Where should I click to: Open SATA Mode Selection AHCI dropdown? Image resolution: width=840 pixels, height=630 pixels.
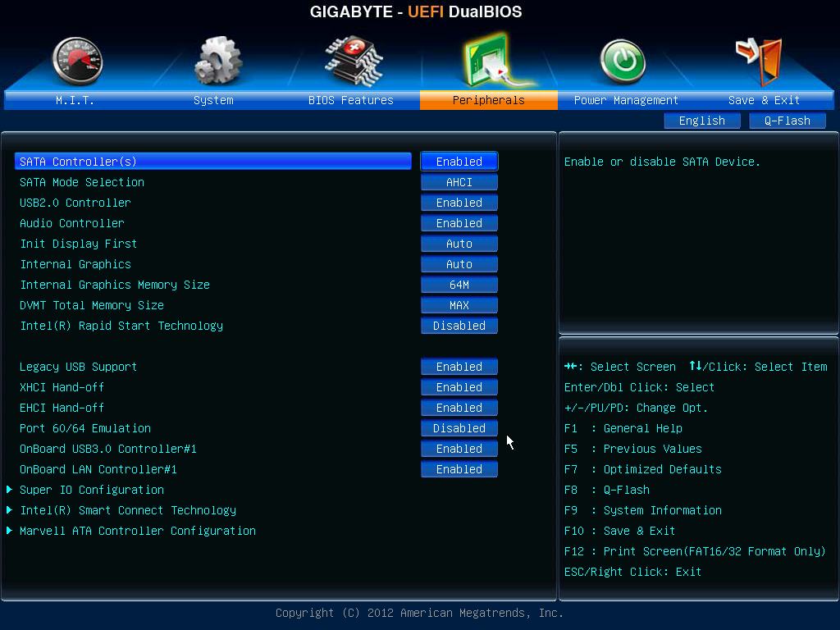(x=459, y=182)
